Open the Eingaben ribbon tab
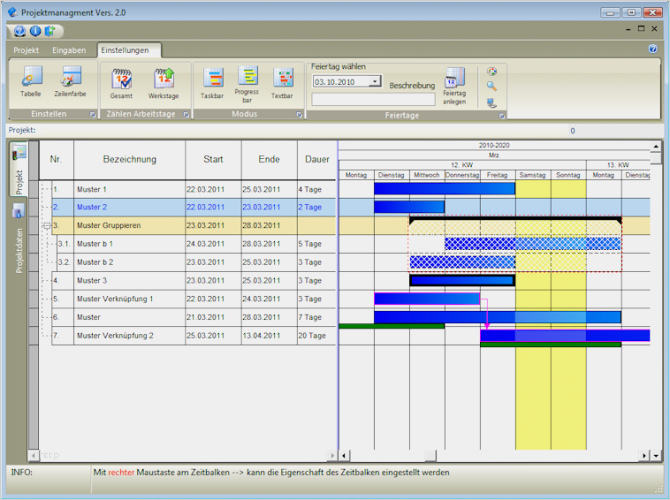Viewport: 670px width, 500px height. click(69, 49)
